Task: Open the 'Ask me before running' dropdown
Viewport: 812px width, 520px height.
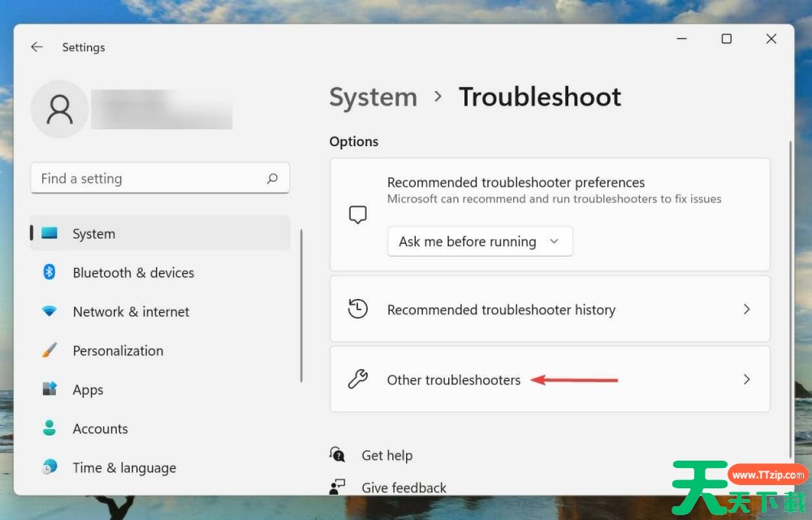Action: point(480,241)
